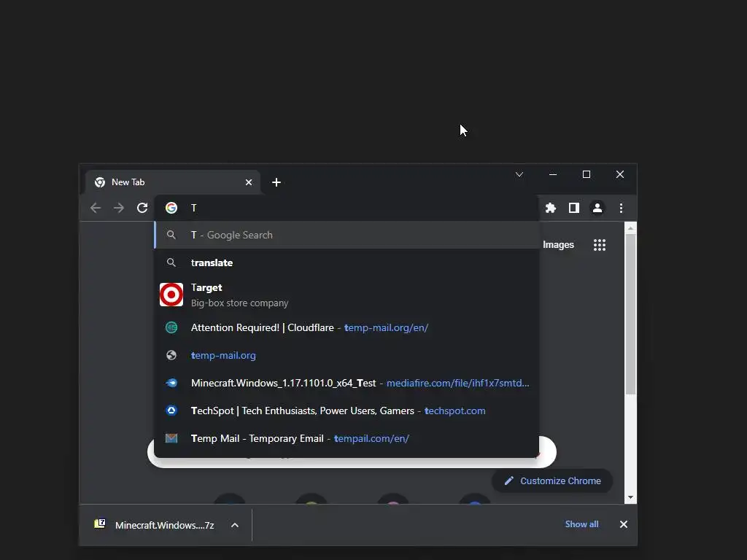Close the New Tab tab

(x=249, y=182)
